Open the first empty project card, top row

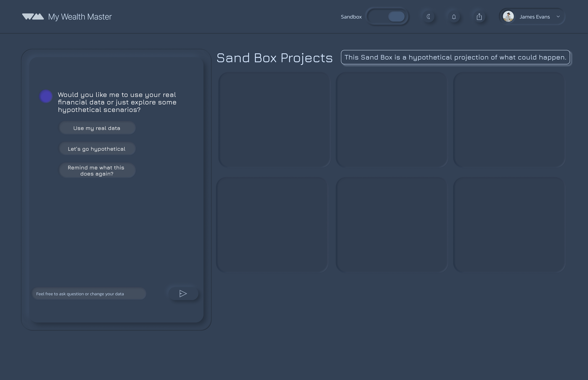[x=274, y=120]
